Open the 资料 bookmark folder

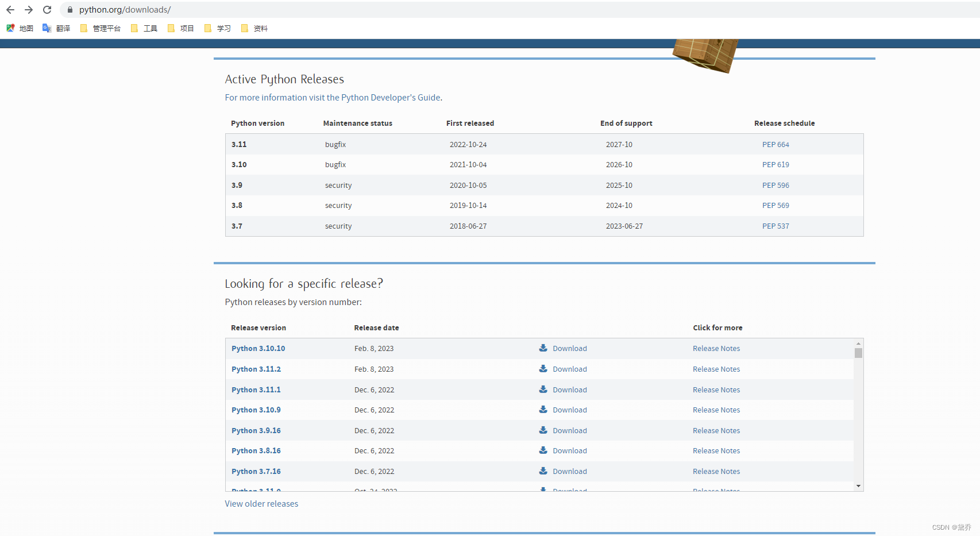[254, 28]
